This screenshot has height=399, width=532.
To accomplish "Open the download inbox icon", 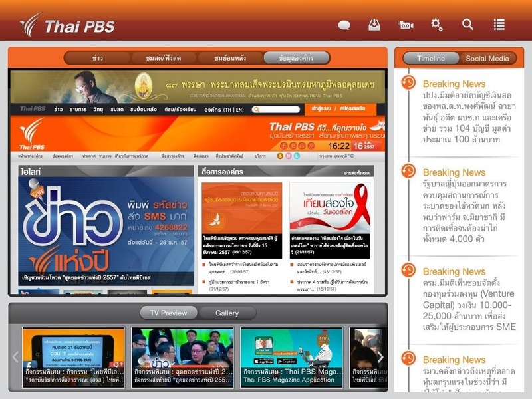I will (374, 25).
